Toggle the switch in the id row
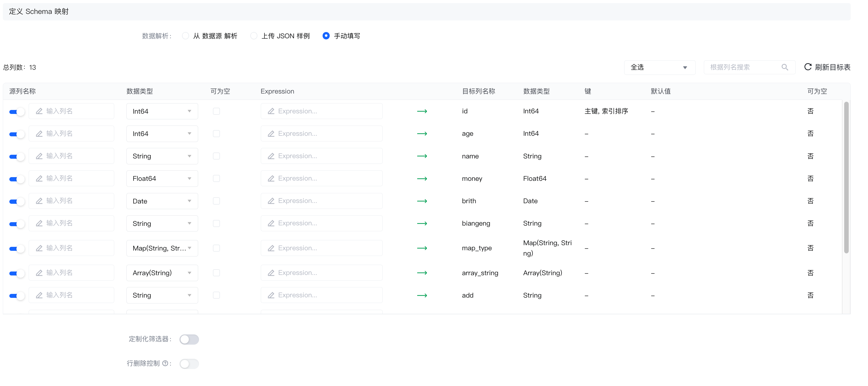The height and width of the screenshot is (386, 868). pyautogui.click(x=17, y=112)
